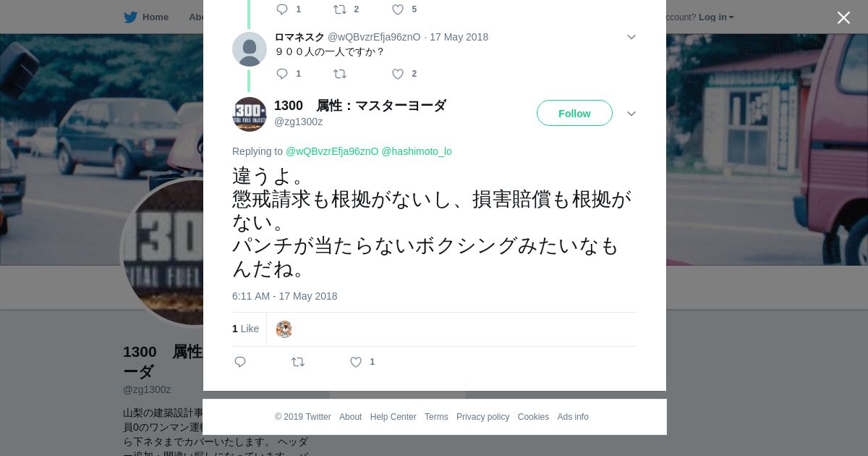This screenshot has width=868, height=456.
Task: Reply to ロマネスク's tweet
Action: click(282, 74)
